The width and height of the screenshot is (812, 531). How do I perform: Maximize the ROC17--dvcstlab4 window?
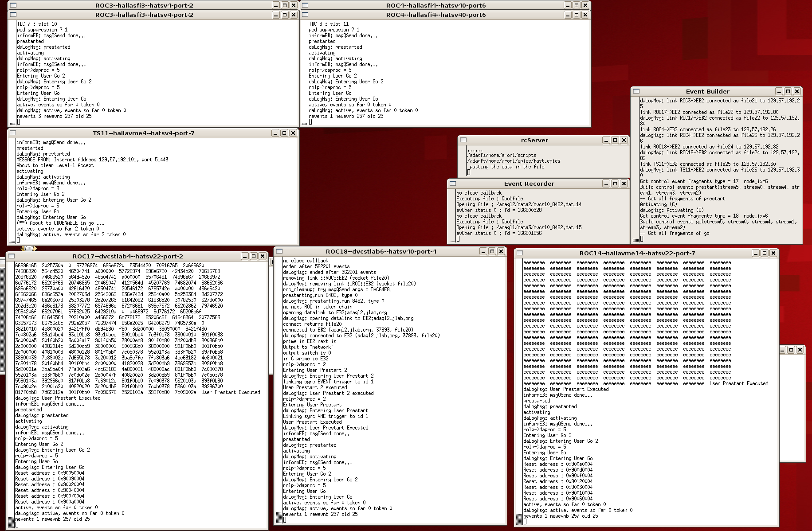click(254, 256)
